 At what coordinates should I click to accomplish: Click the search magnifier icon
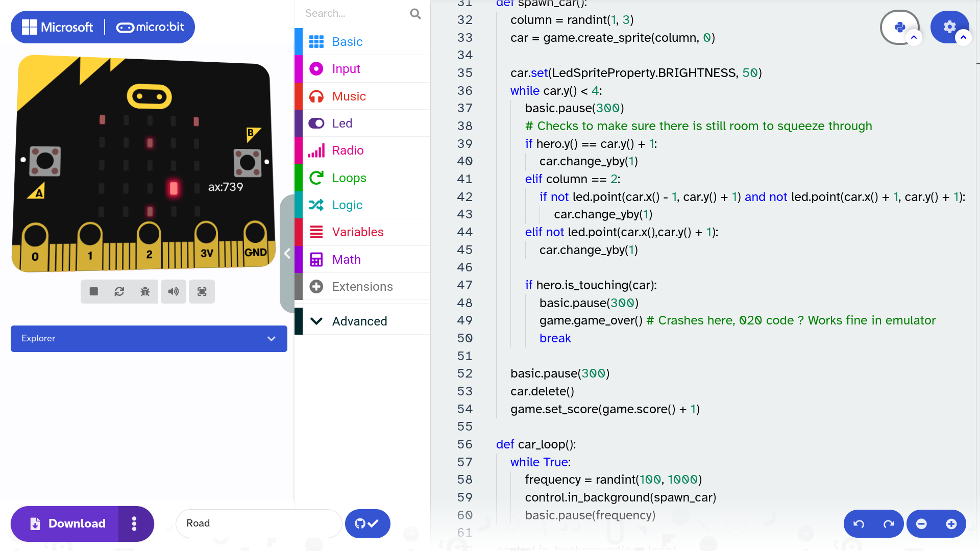point(415,14)
